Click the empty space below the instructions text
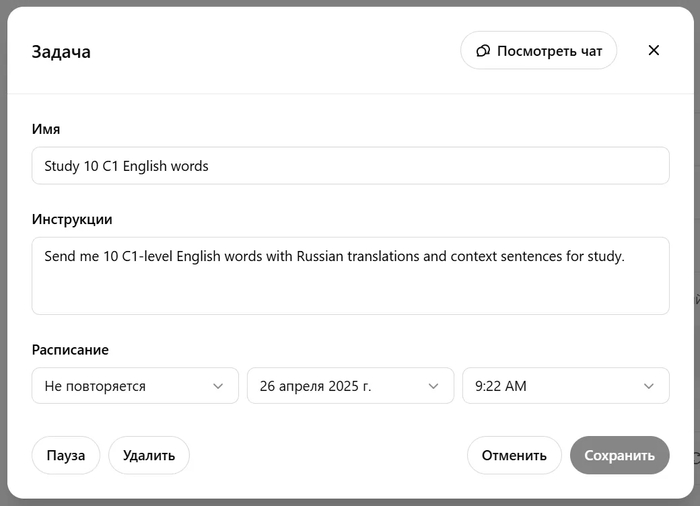Image resolution: width=700 pixels, height=506 pixels. click(x=350, y=293)
